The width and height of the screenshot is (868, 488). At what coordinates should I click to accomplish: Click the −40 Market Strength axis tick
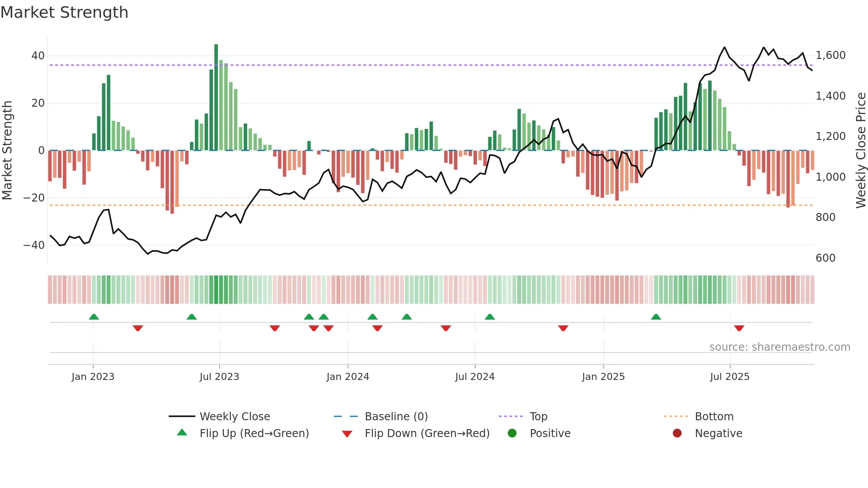point(34,245)
